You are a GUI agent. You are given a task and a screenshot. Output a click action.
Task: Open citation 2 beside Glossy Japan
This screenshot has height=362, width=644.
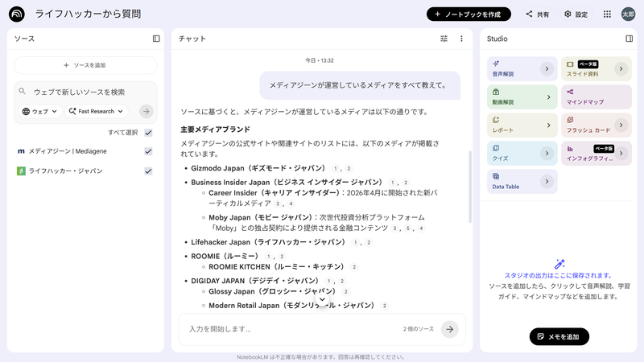coord(346,292)
